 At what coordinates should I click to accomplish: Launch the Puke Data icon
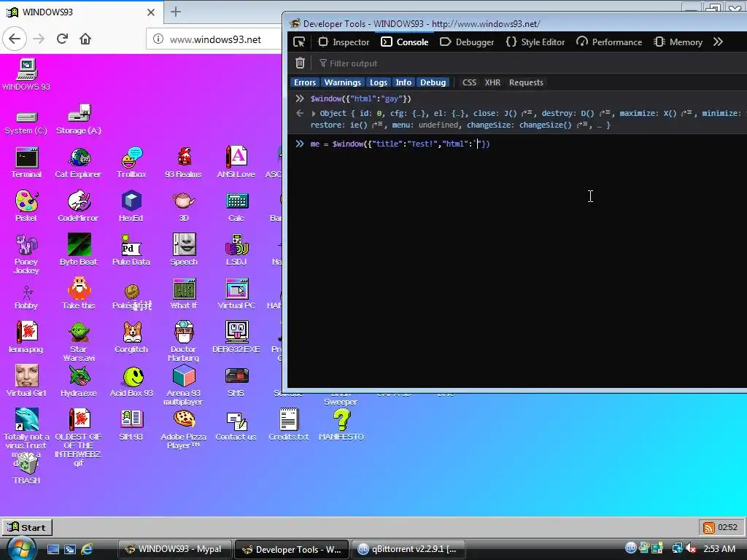coord(131,250)
